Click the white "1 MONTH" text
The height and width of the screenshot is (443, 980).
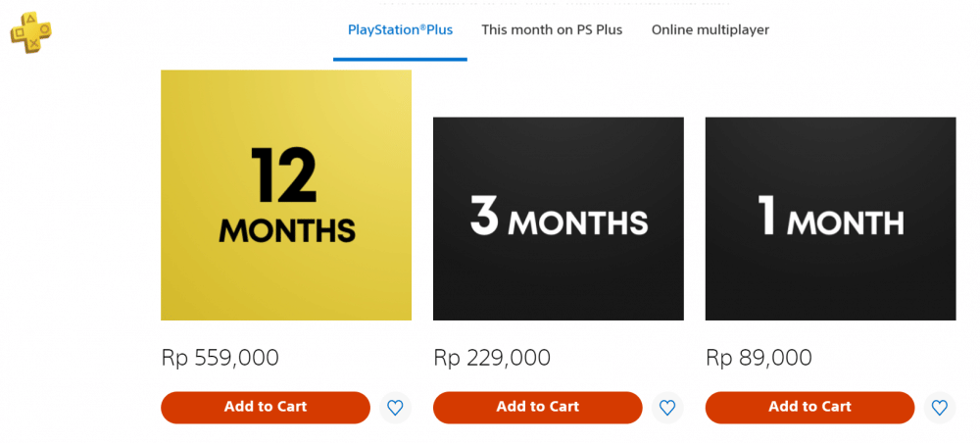click(831, 218)
